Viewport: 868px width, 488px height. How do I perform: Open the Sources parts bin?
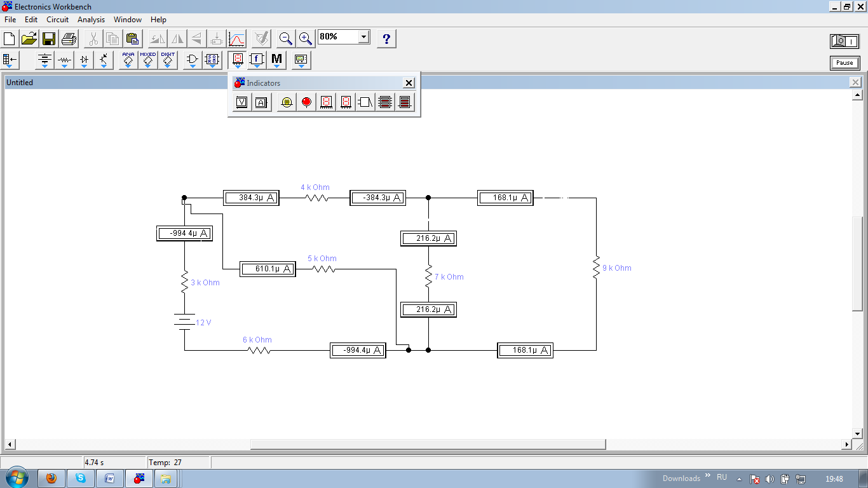coord(44,61)
